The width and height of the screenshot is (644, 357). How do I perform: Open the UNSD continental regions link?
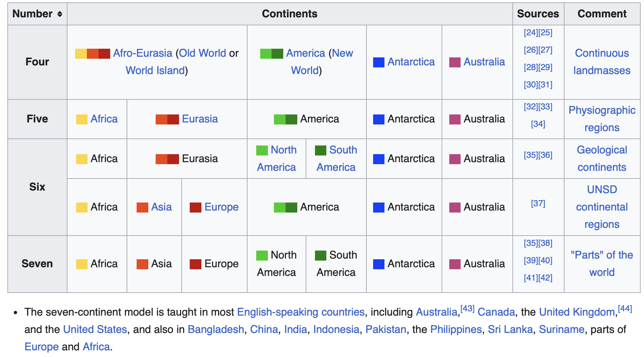[602, 207]
